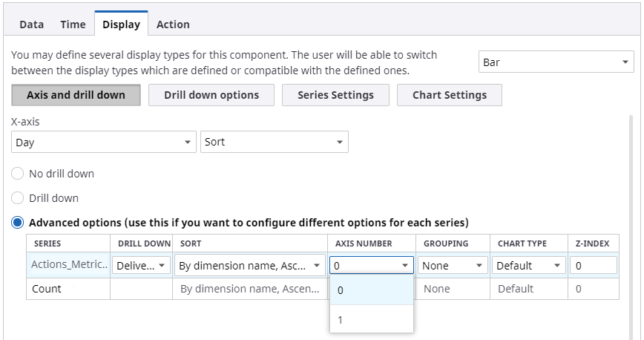Select the Drill down radio button
This screenshot has width=644, height=340.
click(x=18, y=198)
